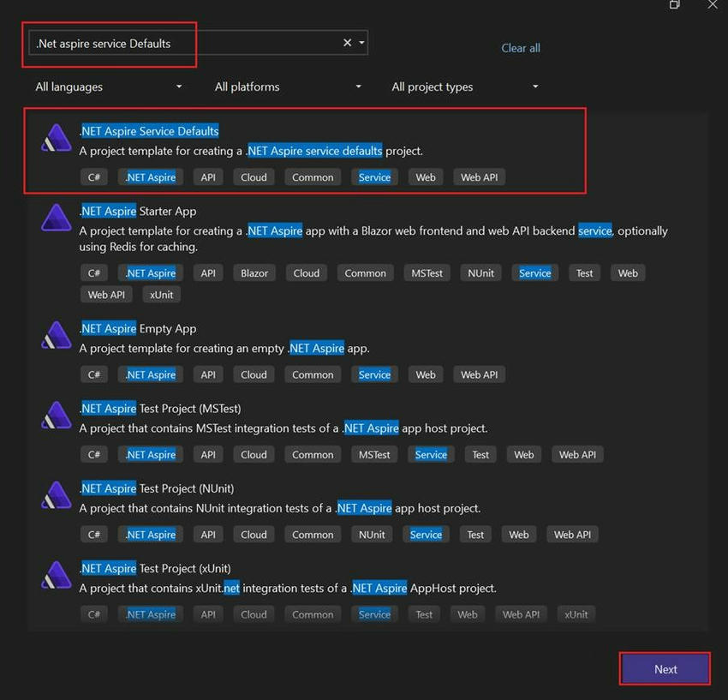Viewport: 728px width, 700px height.
Task: Click the Test Project (xUnit) template icon
Action: pos(55,575)
